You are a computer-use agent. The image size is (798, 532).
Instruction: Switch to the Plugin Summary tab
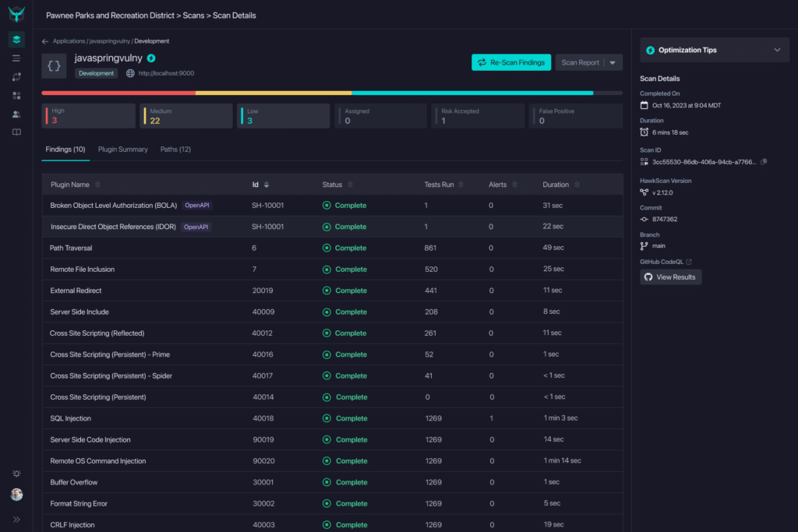[x=122, y=149]
